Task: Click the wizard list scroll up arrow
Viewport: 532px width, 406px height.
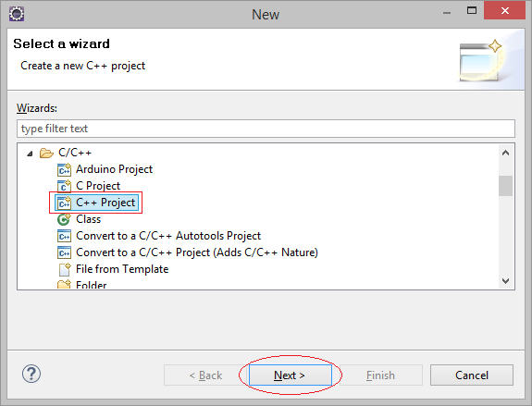Action: tap(505, 153)
